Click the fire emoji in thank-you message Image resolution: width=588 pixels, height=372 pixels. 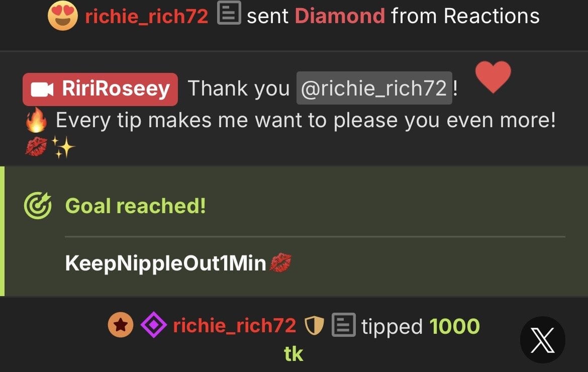36,120
